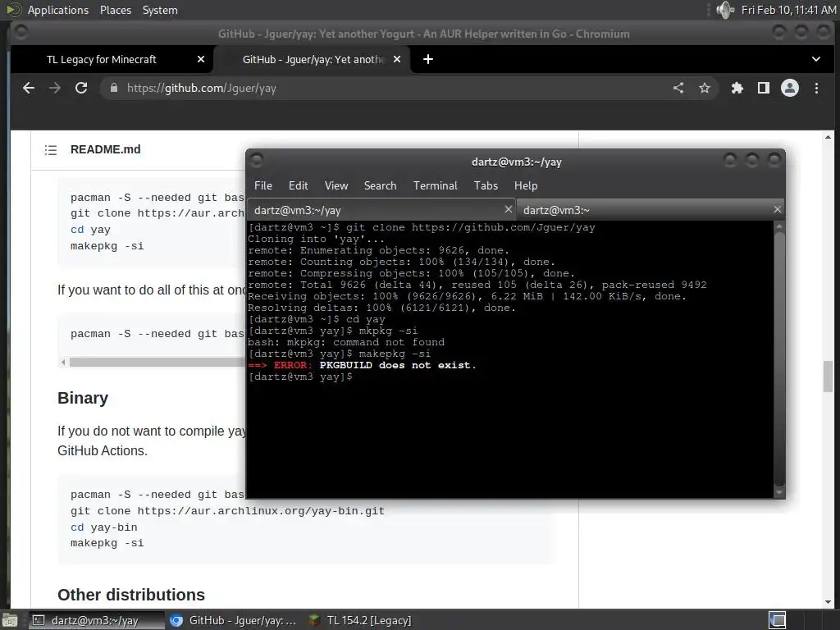Close the TL Legacy for Minecraft tab
Screen dimensions: 840x630
(x=201, y=59)
